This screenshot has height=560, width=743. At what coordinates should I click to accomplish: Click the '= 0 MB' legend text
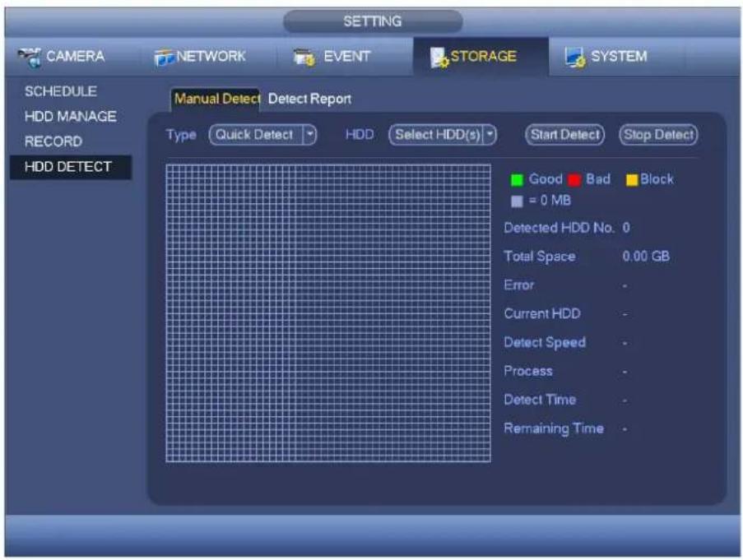coord(550,201)
